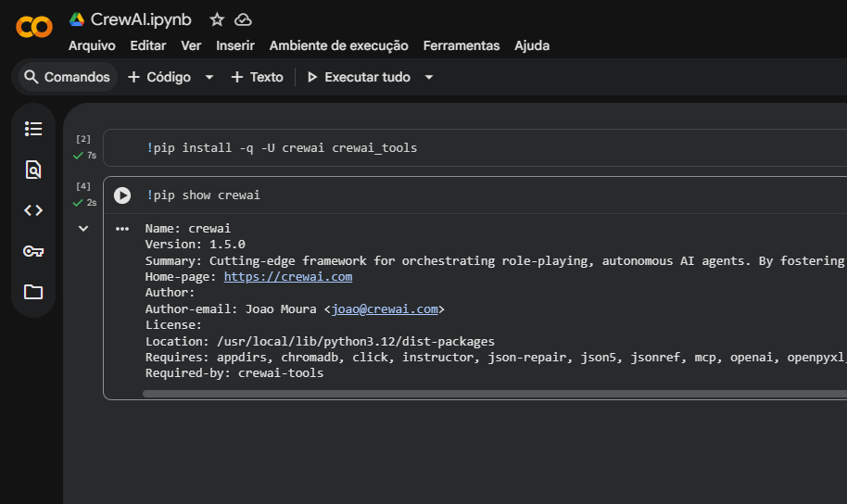Open the Arquivo menu
This screenshot has width=847, height=504.
92,46
